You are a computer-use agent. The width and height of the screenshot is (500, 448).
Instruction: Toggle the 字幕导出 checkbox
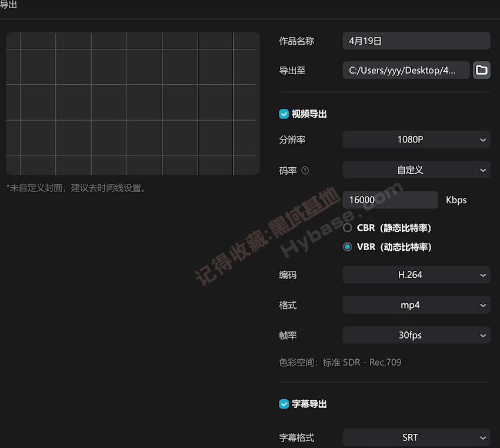pos(284,404)
